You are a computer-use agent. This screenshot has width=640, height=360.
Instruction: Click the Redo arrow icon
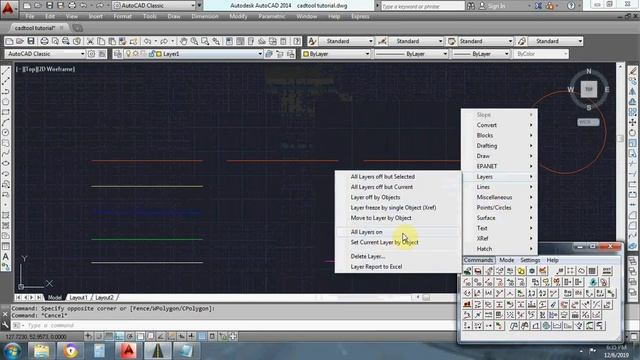click(x=164, y=41)
